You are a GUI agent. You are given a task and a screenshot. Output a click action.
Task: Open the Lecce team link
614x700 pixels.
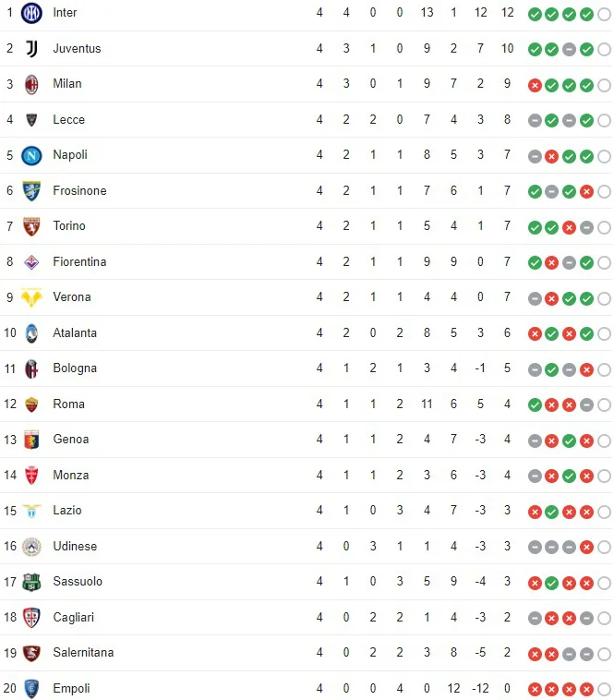[x=68, y=120]
